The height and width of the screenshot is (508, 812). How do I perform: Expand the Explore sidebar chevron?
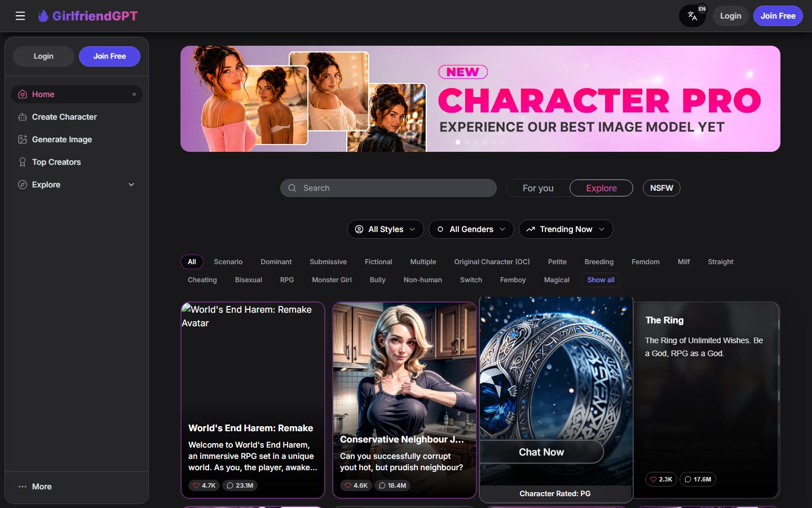click(131, 185)
